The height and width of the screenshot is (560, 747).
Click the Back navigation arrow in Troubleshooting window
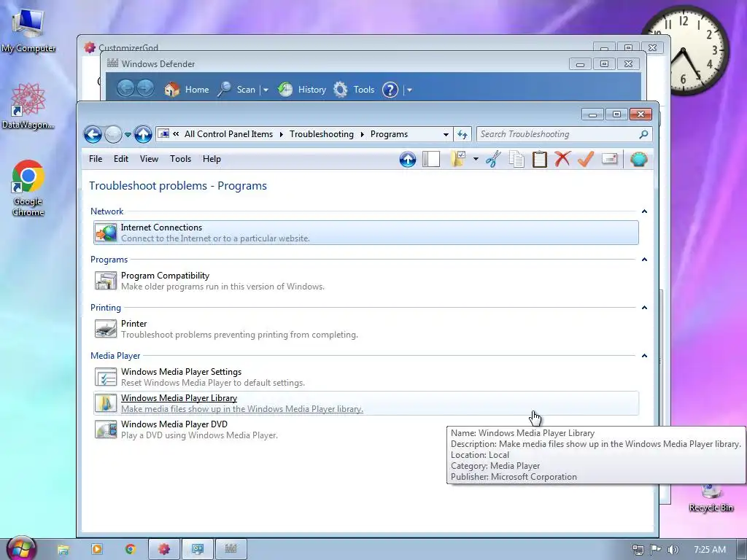(x=93, y=135)
